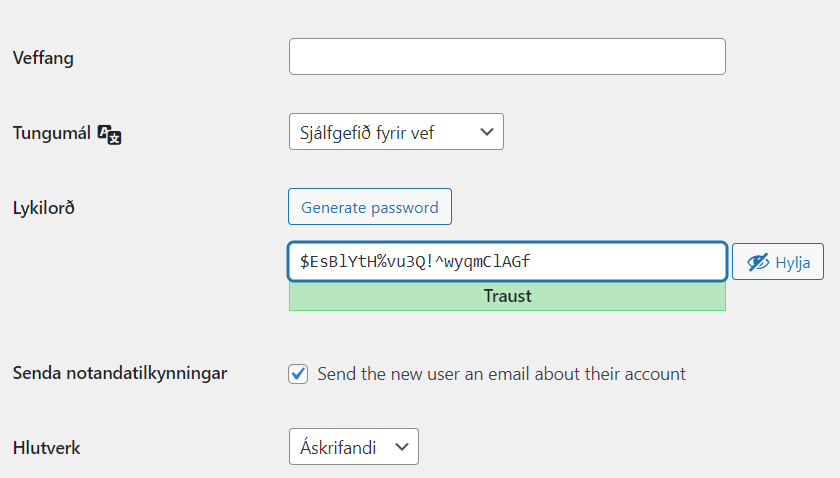Click the chevron arrow in Áskrifandi selector

[x=402, y=446]
